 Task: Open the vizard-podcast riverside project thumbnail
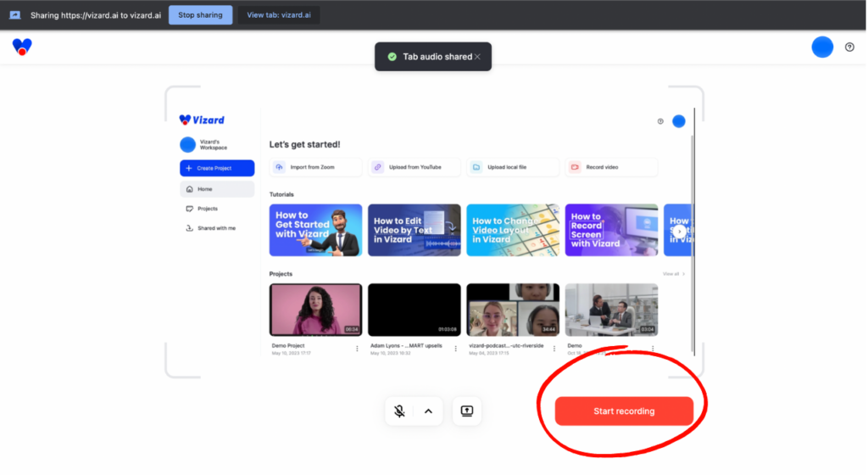point(513,310)
